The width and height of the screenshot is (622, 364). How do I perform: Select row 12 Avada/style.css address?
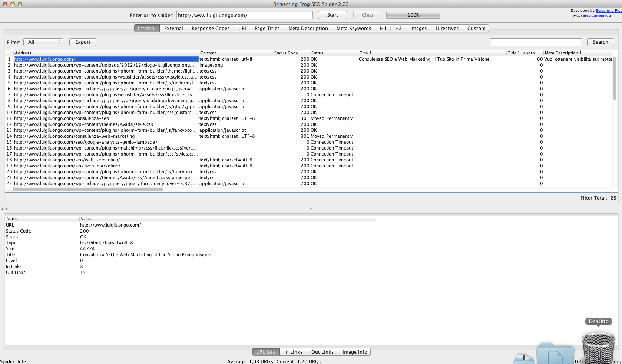(x=106, y=124)
